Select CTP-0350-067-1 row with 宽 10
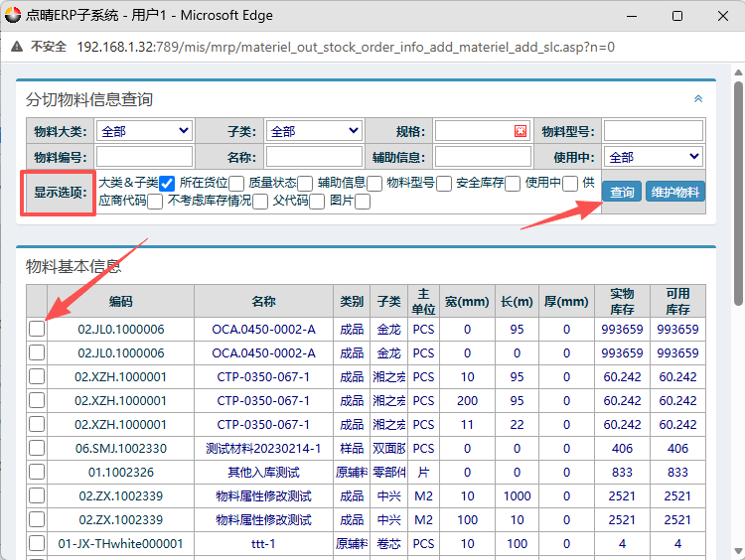Viewport: 745px width, 560px height. (37, 376)
